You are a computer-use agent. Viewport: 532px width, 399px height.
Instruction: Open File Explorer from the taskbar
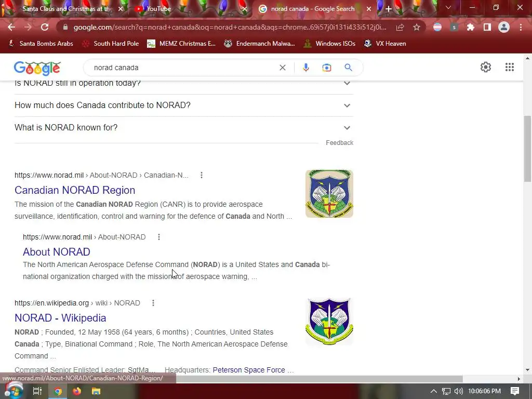click(96, 391)
